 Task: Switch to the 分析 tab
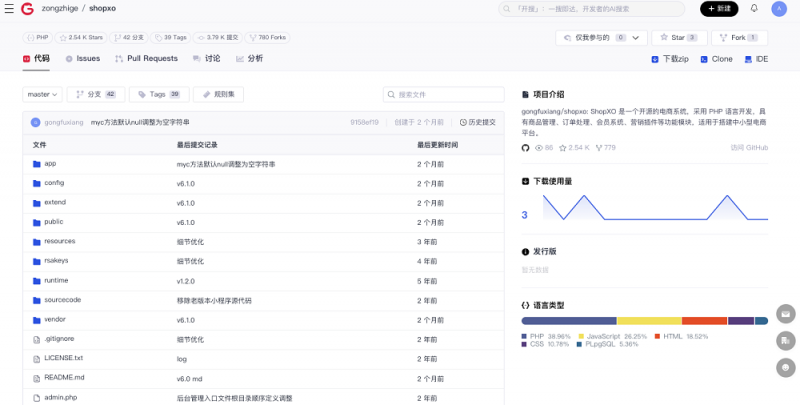pyautogui.click(x=249, y=59)
